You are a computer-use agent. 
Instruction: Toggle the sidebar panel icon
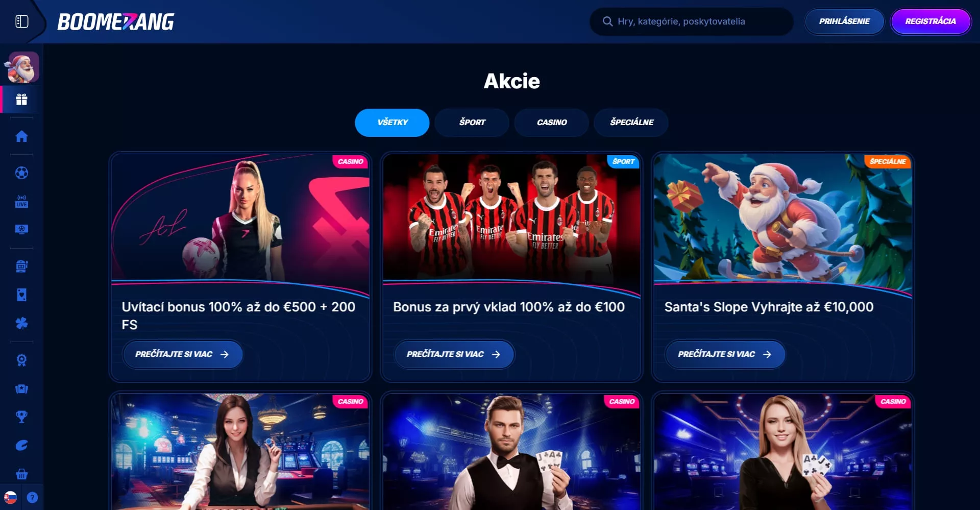[x=21, y=21]
